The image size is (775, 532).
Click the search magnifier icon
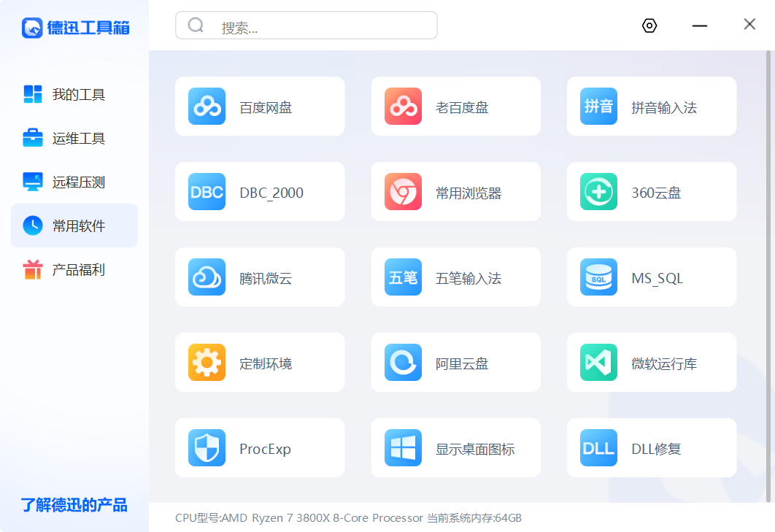[x=196, y=26]
